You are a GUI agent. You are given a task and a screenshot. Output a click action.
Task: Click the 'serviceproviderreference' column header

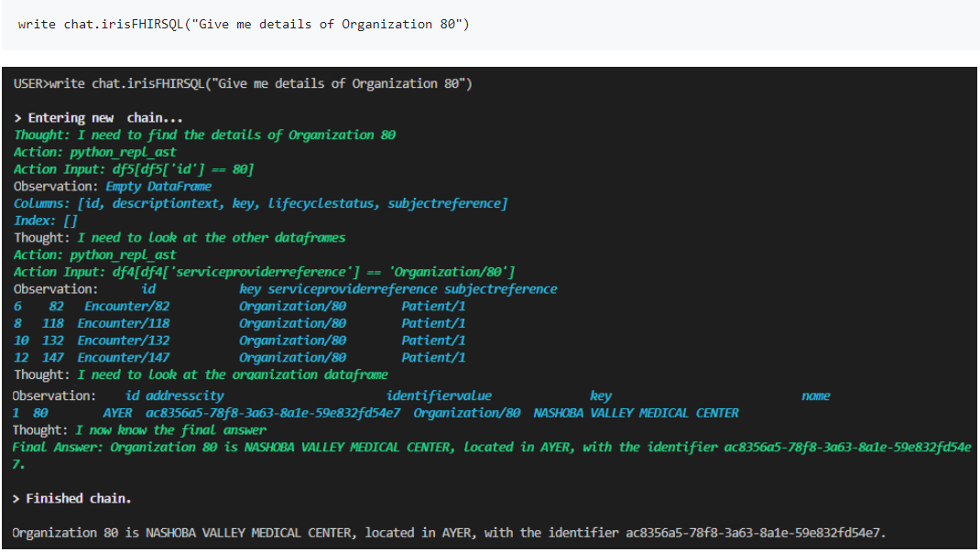point(353,289)
